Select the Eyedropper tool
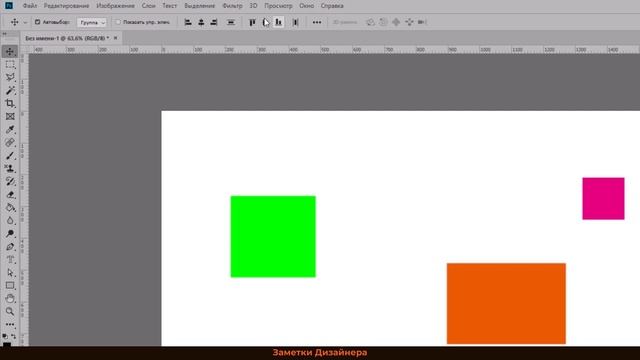Screen dimensions: 640x360 click(x=10, y=129)
